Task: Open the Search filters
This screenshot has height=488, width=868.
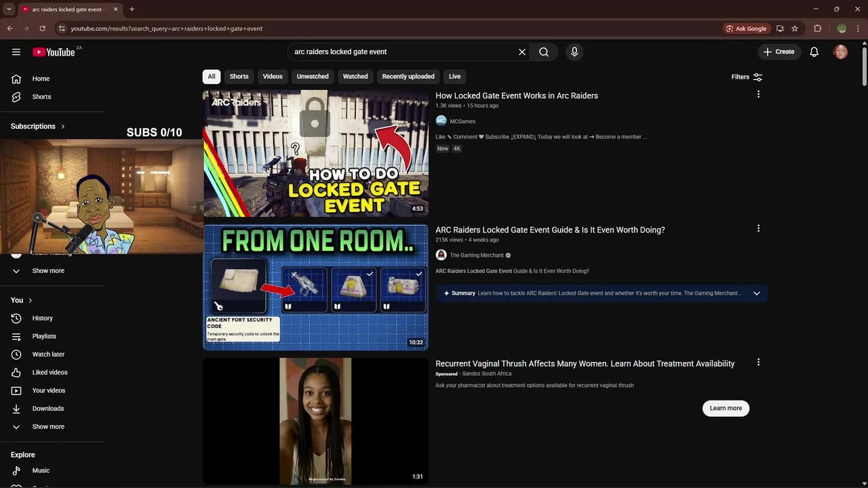Action: [x=747, y=77]
